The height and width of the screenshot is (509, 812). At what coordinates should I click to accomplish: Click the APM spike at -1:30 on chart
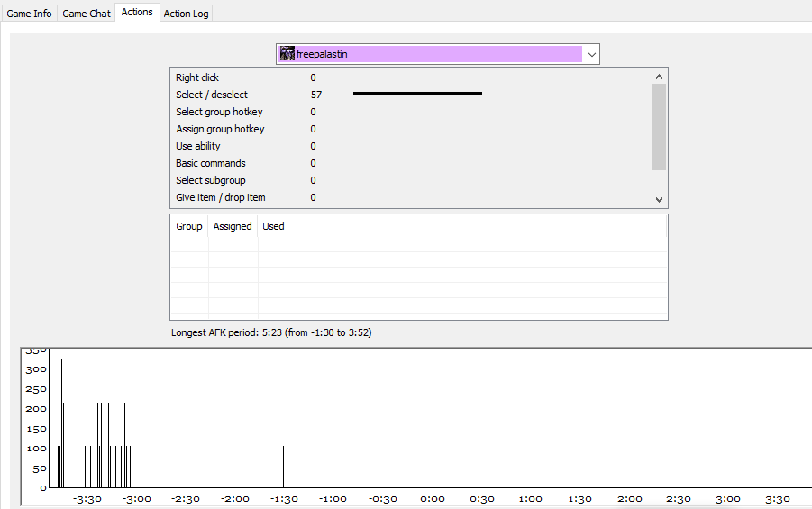pos(283,467)
